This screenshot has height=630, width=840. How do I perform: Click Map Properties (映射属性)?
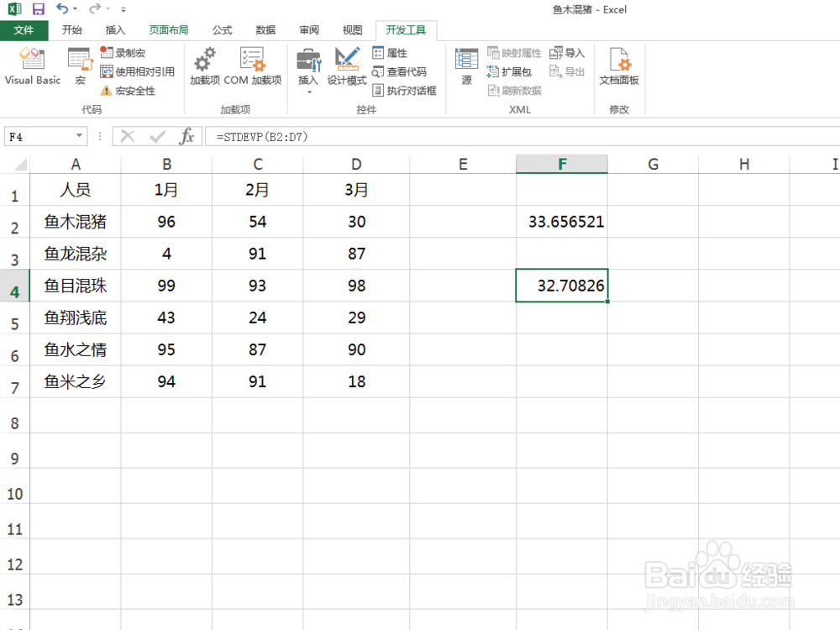[x=514, y=52]
